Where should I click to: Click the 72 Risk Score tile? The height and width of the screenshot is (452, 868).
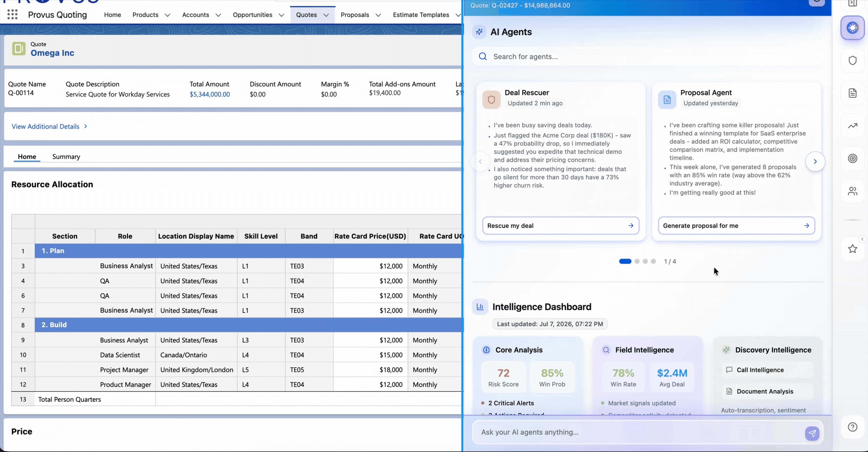point(503,377)
